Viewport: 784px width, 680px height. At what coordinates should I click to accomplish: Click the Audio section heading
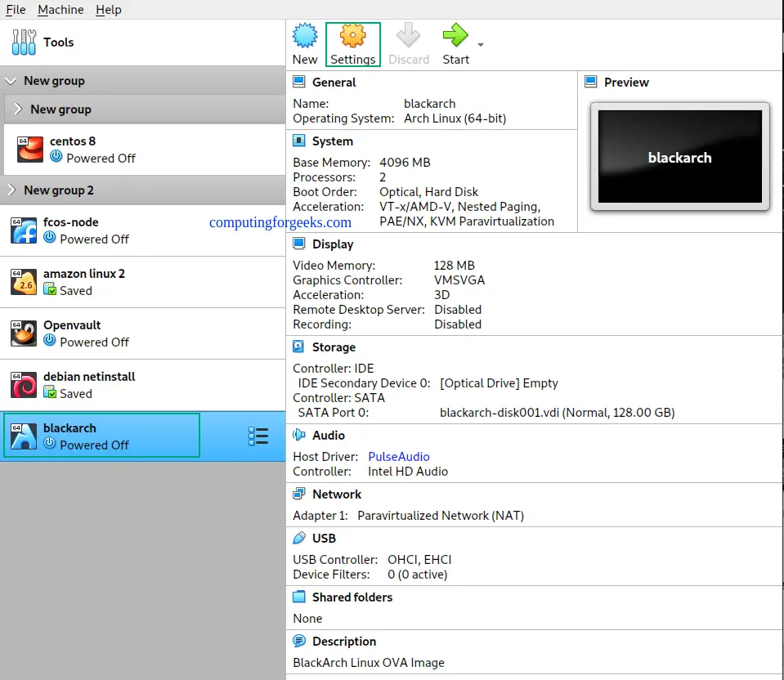pyautogui.click(x=329, y=436)
